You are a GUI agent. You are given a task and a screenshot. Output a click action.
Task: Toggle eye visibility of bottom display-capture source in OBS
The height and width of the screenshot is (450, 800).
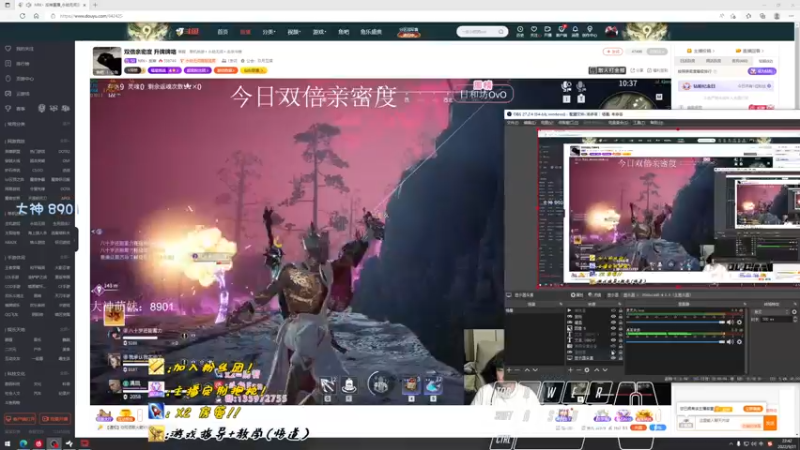click(614, 358)
